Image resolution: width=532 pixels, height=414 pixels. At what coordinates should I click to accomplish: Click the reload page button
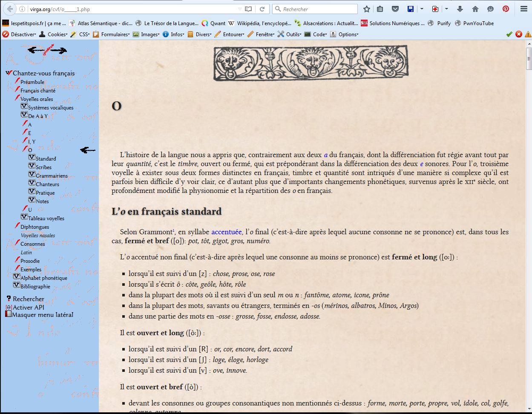(x=262, y=9)
